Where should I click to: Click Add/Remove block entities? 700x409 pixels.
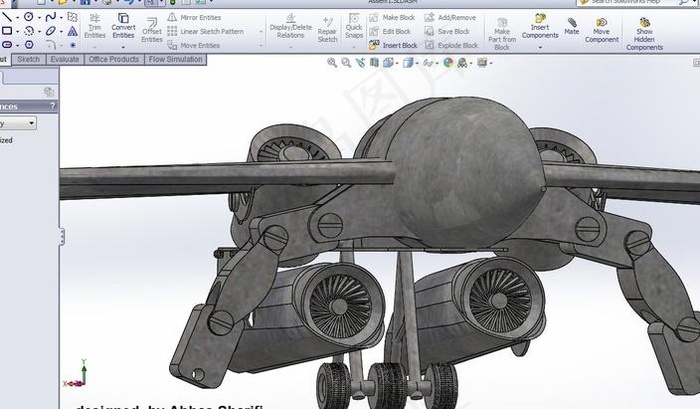point(450,17)
